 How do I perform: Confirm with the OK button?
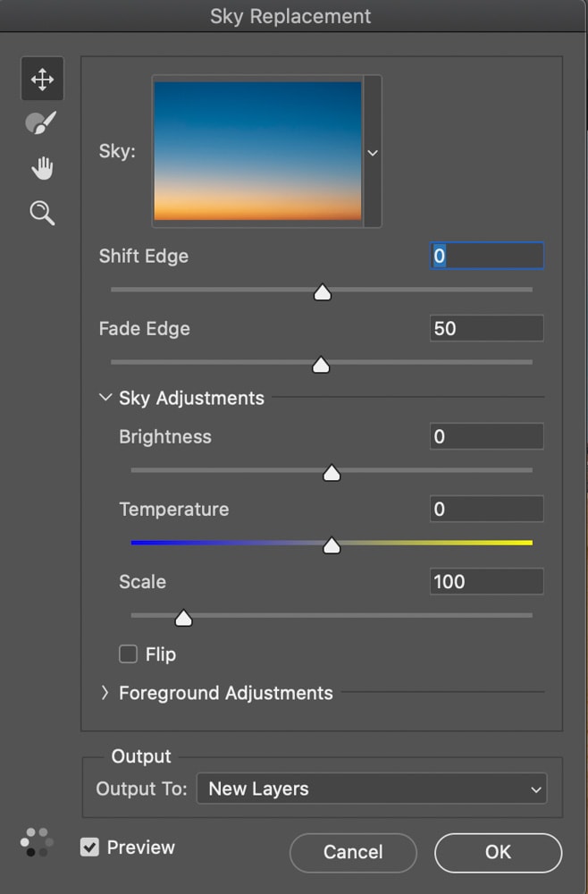point(498,852)
